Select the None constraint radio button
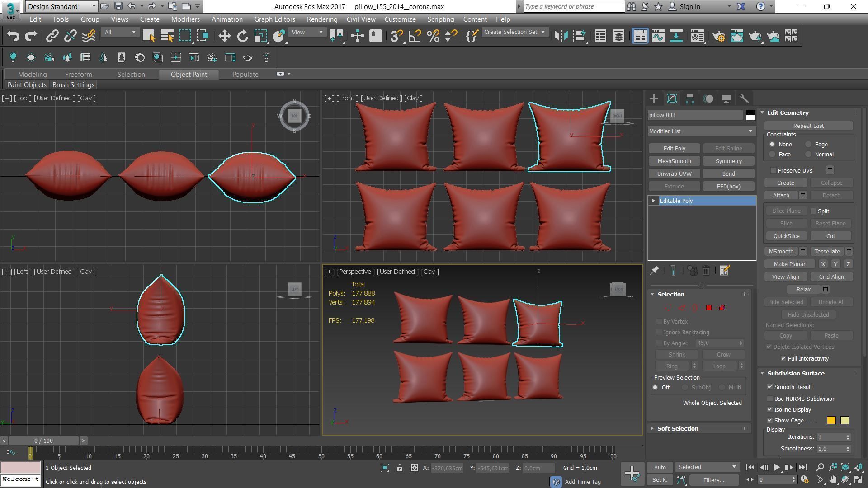This screenshot has width=868, height=488. pos(772,145)
